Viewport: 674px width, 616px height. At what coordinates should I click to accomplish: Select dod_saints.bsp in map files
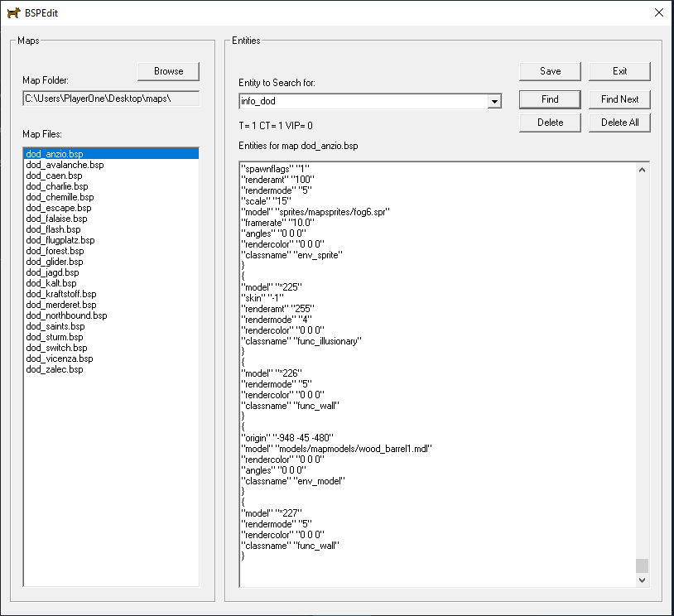111,326
